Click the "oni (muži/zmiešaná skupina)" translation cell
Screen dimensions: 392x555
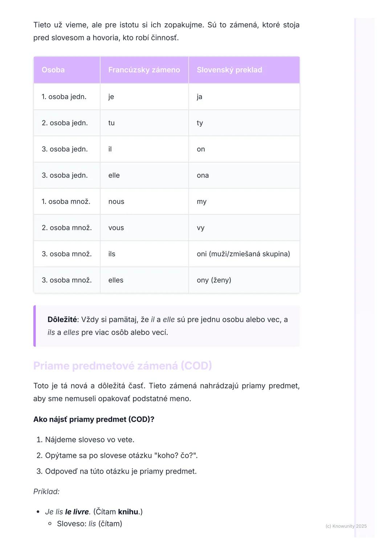pos(243,254)
